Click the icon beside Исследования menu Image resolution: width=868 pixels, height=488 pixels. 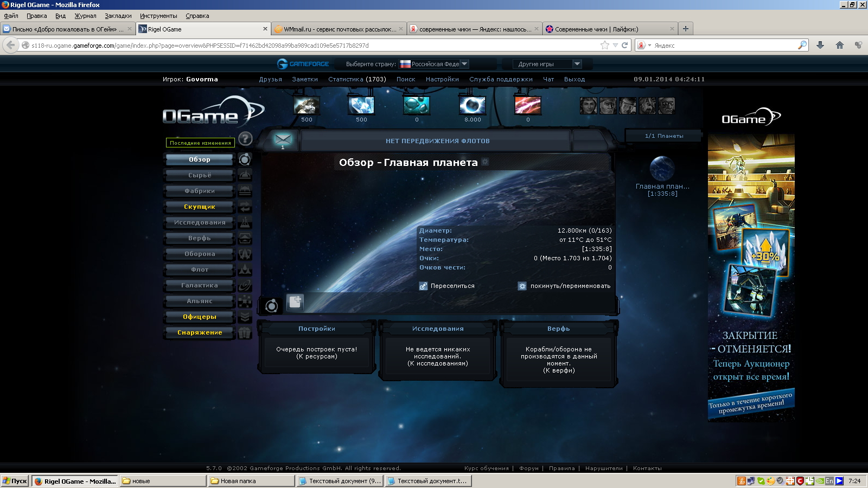pyautogui.click(x=245, y=222)
